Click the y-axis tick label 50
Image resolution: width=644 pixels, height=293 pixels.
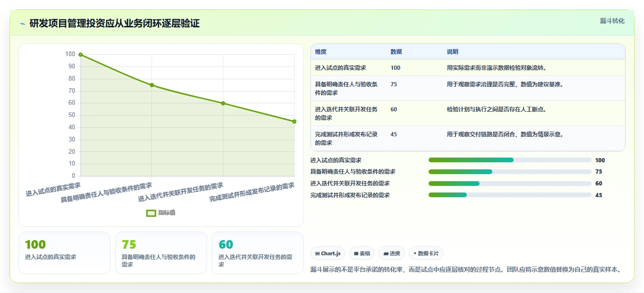72,115
